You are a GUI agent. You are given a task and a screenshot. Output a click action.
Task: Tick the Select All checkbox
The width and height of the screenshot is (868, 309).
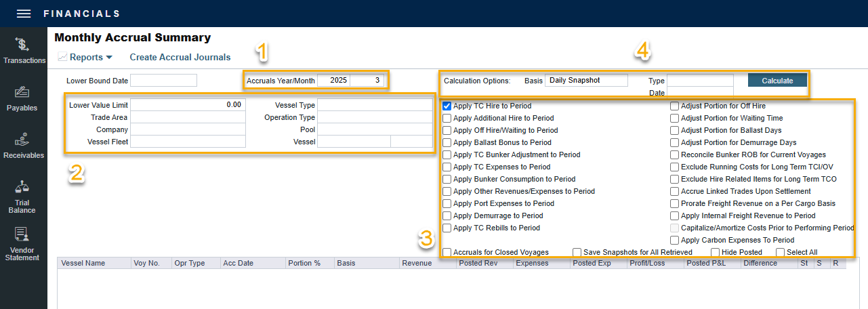[x=781, y=253]
